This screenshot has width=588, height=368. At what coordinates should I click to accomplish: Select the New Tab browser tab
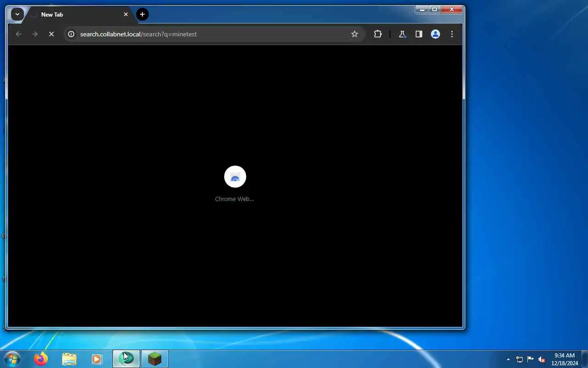pyautogui.click(x=78, y=15)
